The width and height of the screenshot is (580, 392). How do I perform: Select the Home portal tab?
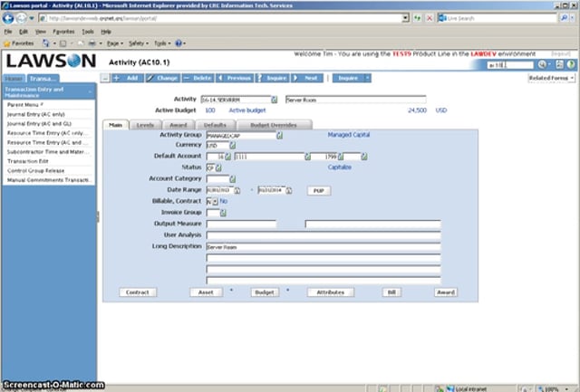(14, 79)
